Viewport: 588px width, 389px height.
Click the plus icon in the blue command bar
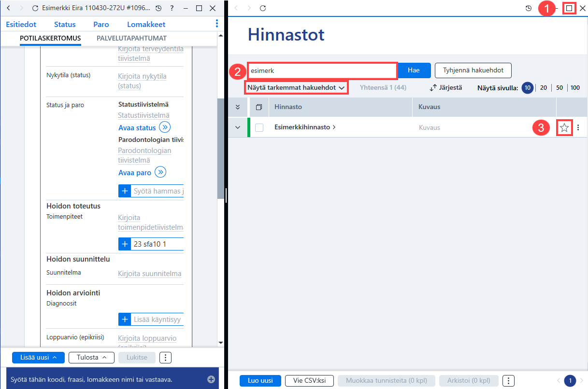(211, 379)
